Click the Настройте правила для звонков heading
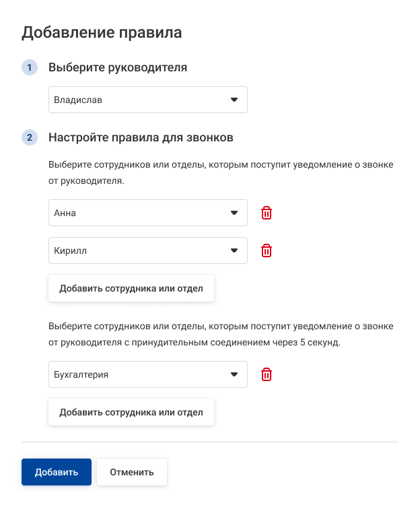 click(x=141, y=138)
